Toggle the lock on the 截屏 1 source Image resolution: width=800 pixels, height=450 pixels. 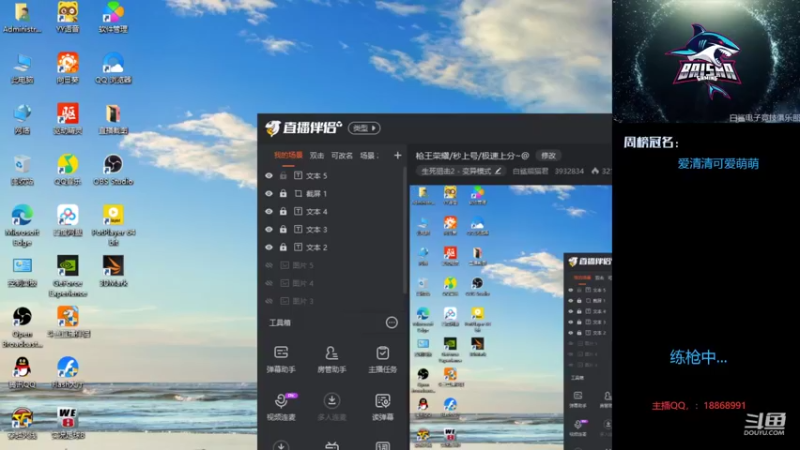(283, 193)
